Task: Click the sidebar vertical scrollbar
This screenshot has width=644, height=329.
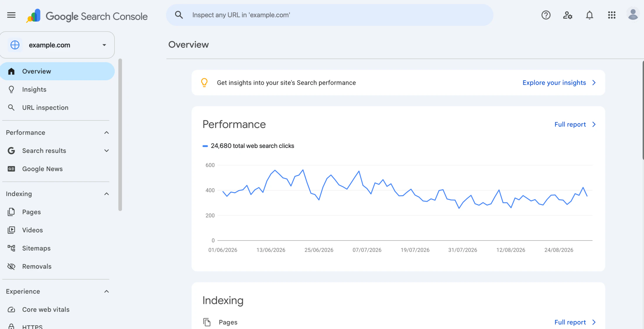Action: tap(120, 135)
